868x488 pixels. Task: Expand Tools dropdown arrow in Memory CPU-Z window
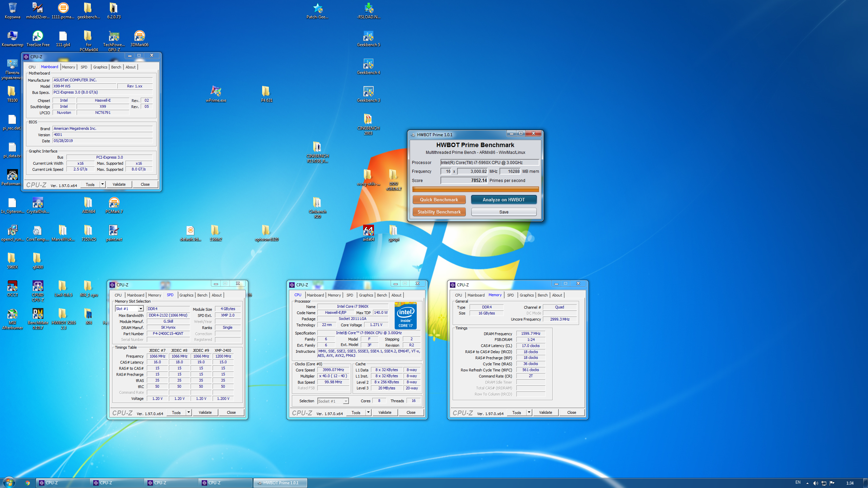[x=529, y=412]
